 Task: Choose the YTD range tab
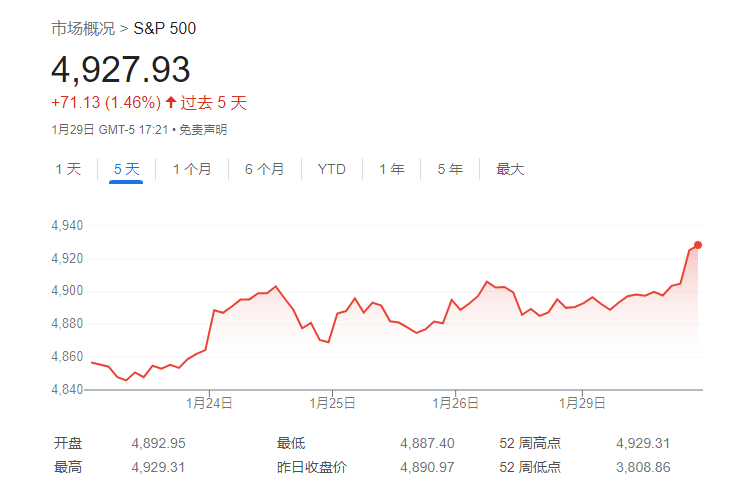[331, 169]
